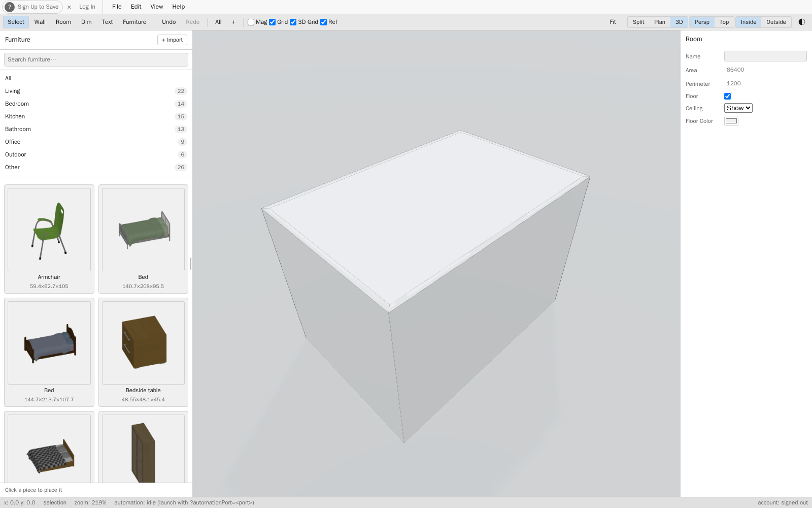Image resolution: width=812 pixels, height=508 pixels.
Task: Click the Fit view button
Action: [x=613, y=22]
